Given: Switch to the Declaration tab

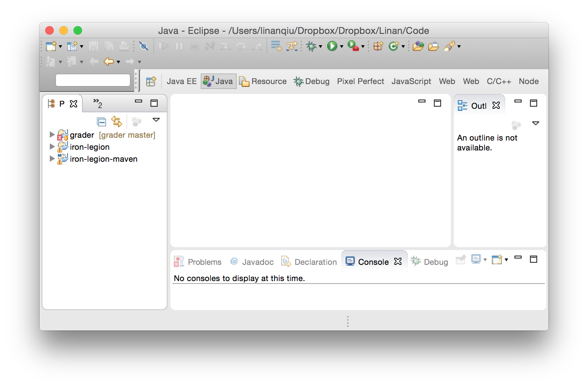Looking at the screenshot, I should pos(309,262).
